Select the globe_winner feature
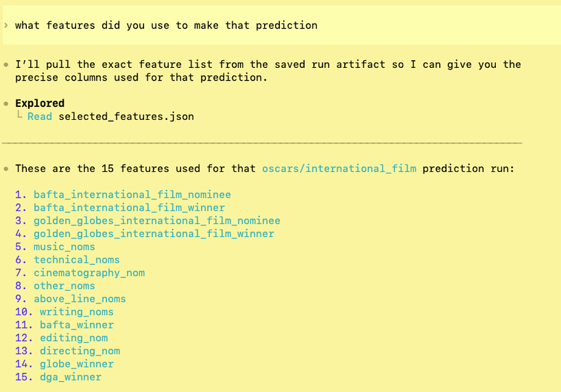The width and height of the screenshot is (561, 392). pos(77,364)
